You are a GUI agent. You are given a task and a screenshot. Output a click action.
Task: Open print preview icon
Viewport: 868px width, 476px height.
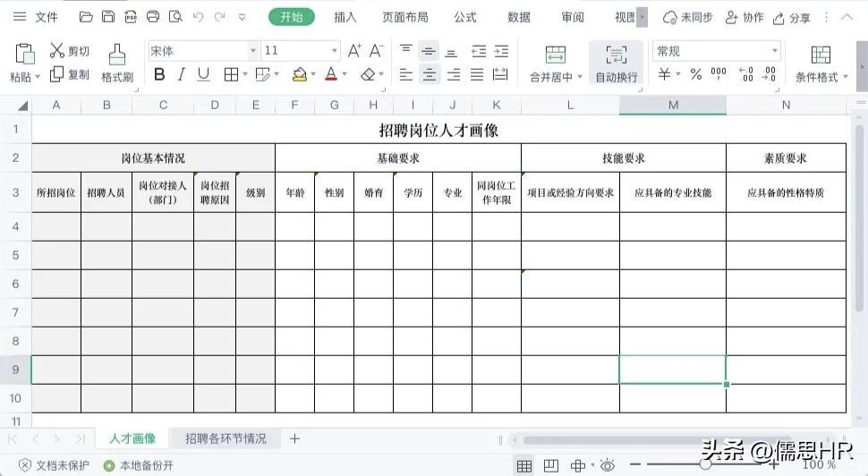point(175,17)
